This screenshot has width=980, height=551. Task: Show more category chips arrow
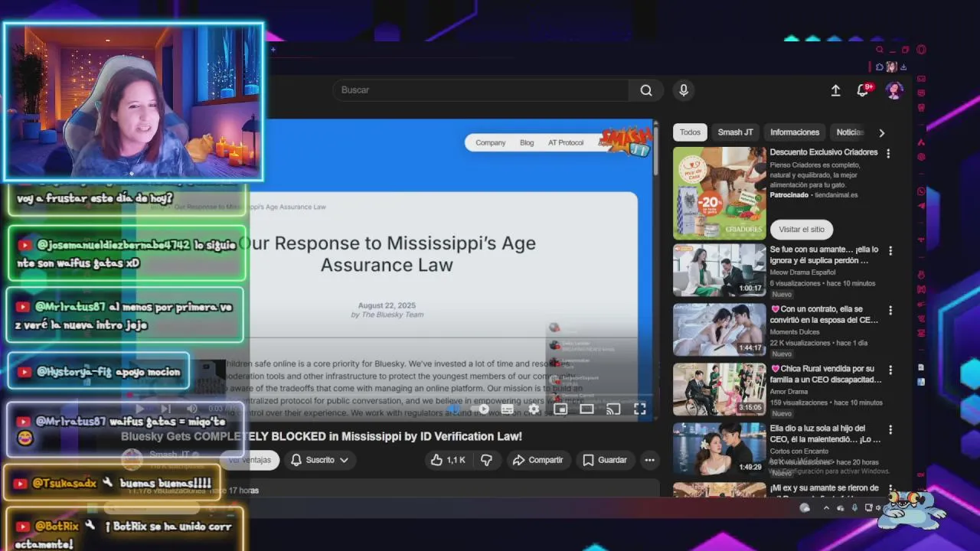pos(881,132)
